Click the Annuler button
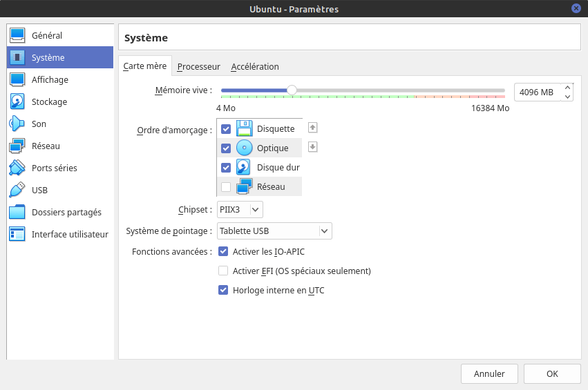The image size is (588, 390). (489, 374)
